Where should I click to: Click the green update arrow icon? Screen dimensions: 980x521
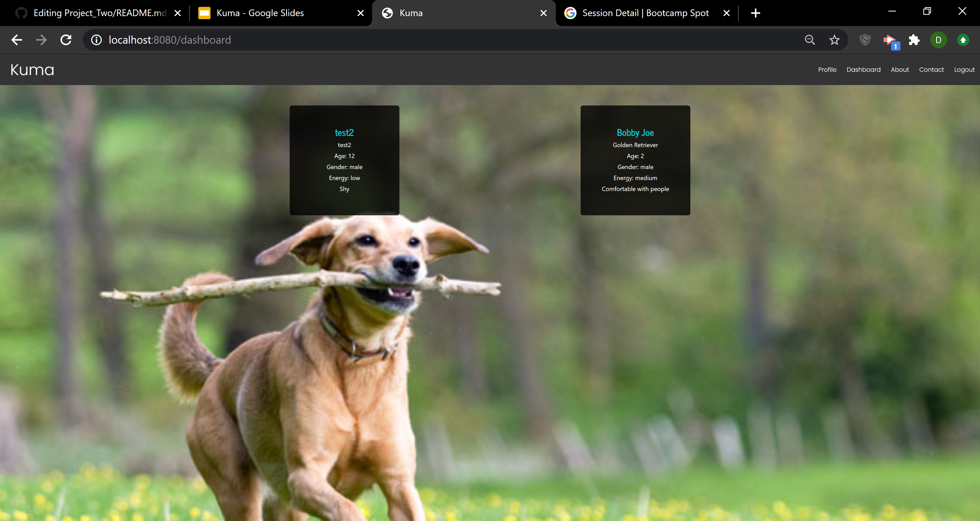pos(963,40)
